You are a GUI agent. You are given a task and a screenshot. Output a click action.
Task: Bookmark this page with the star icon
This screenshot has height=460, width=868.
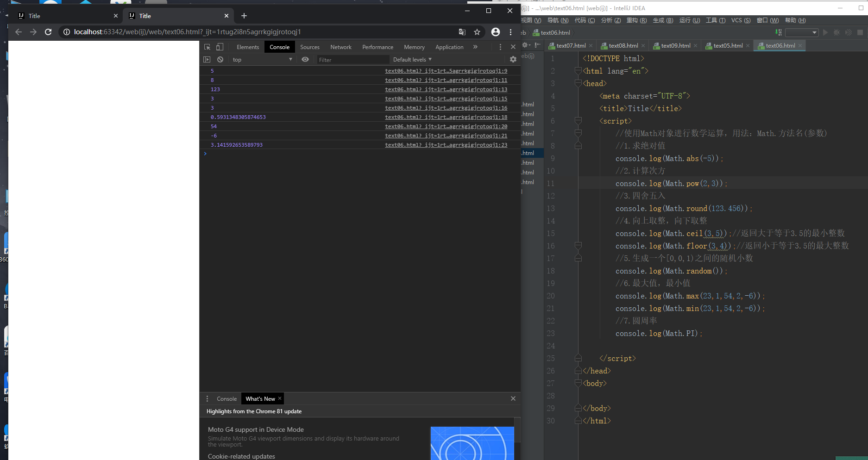click(x=477, y=32)
